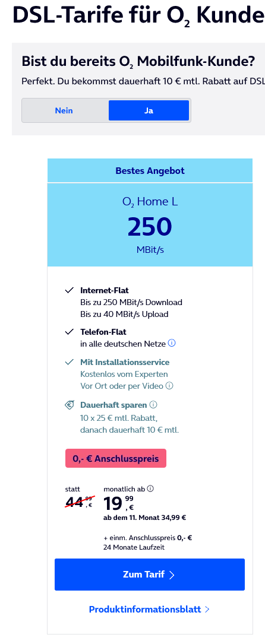265x644 pixels.
Task: Show info for 'Dauerhaft sparen'
Action: [x=153, y=405]
